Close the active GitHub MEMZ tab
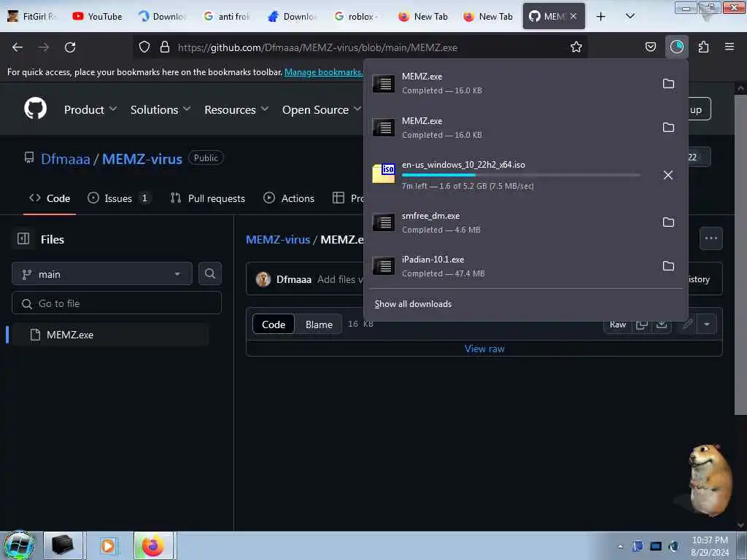747x560 pixels. click(573, 16)
